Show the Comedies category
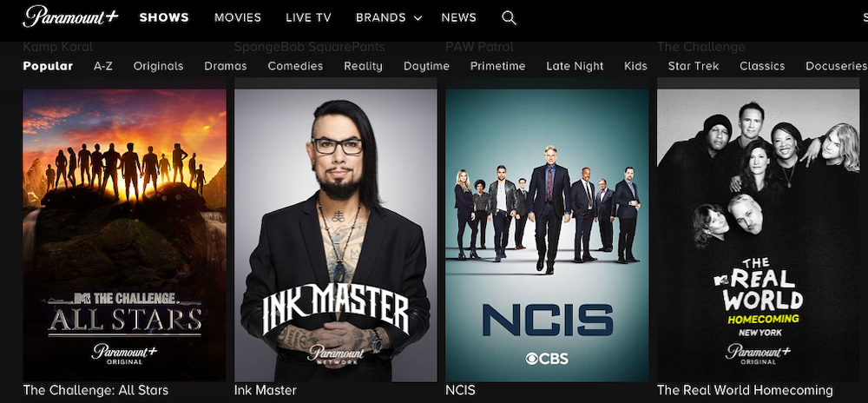The image size is (868, 403). click(295, 66)
